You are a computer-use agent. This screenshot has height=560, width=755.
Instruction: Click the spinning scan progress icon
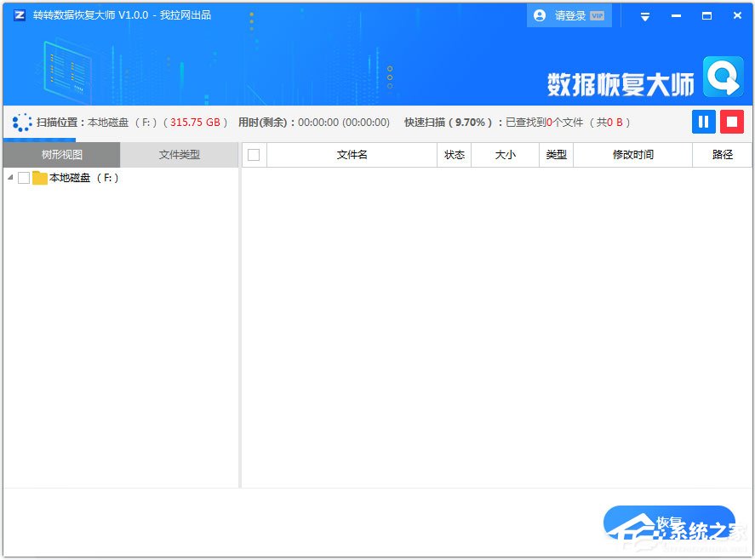22,123
